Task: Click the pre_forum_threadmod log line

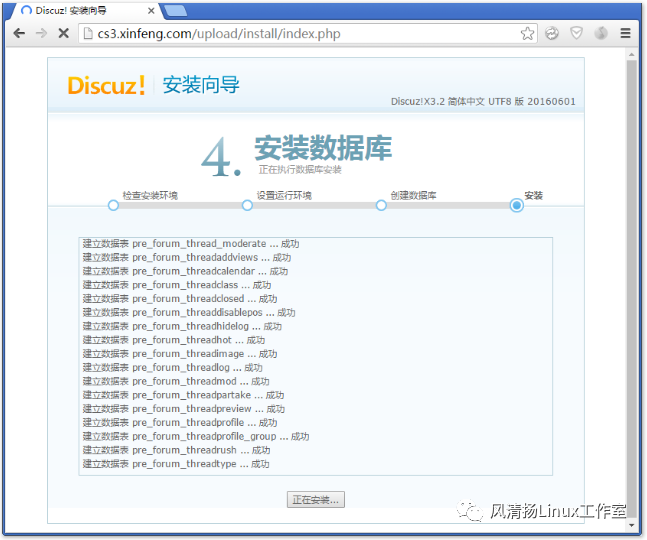Action: tap(176, 381)
